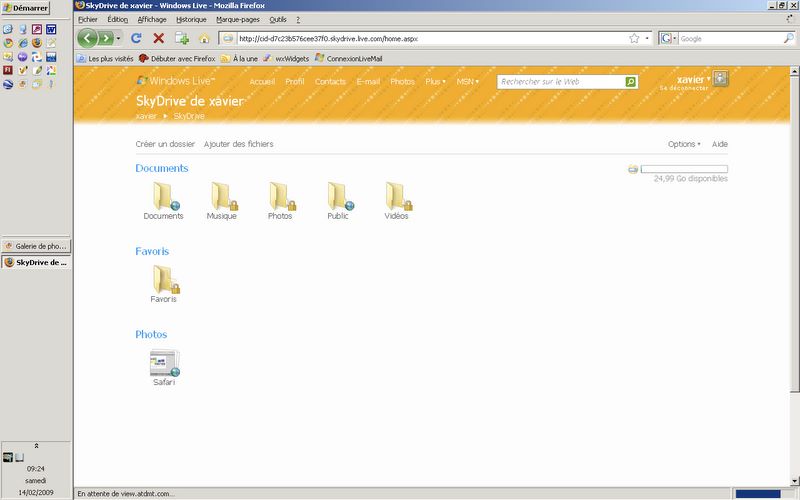Switch to Galerie de pho... taskbar window
This screenshot has width=800, height=500.
[x=36, y=246]
